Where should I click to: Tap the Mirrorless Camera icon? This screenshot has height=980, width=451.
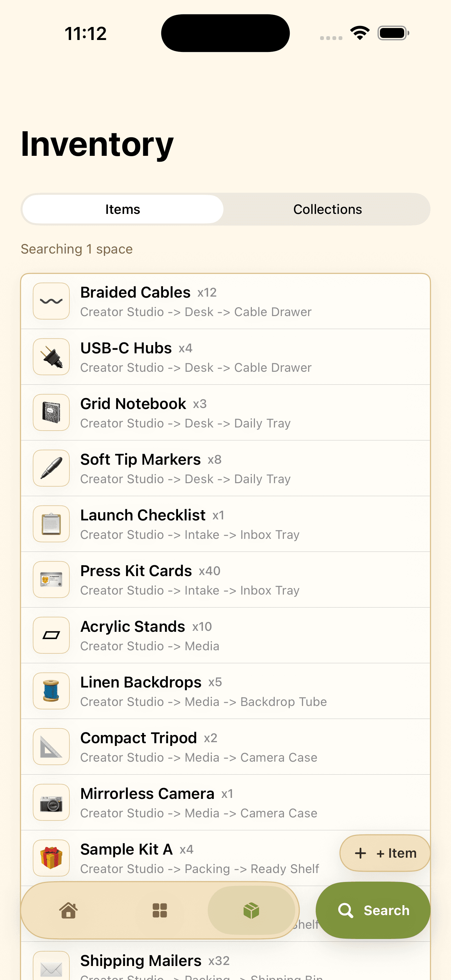51,802
